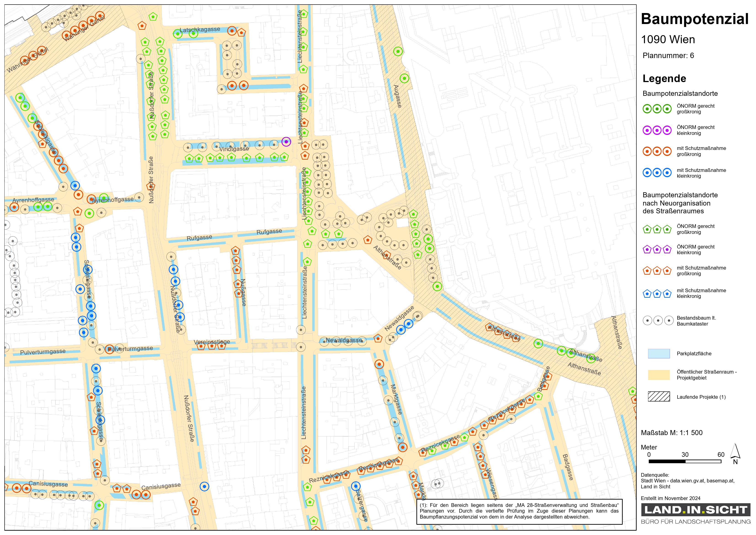Image resolution: width=756 pixels, height=535 pixels.
Task: Click leftmost Bestandsbaum lt. Baumkataster legend symbol
Action: pos(647,320)
